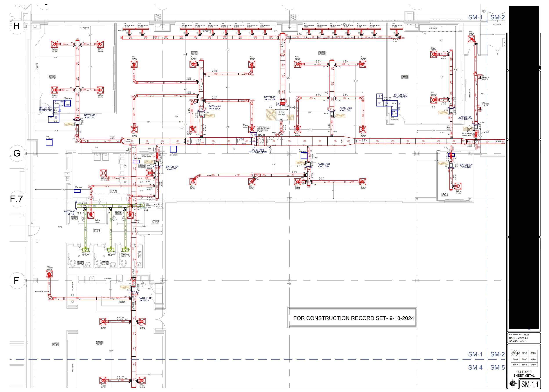This screenshot has width=549, height=392.
Task: Click the SM-1.1 sheet number box
Action: pyautogui.click(x=530, y=384)
